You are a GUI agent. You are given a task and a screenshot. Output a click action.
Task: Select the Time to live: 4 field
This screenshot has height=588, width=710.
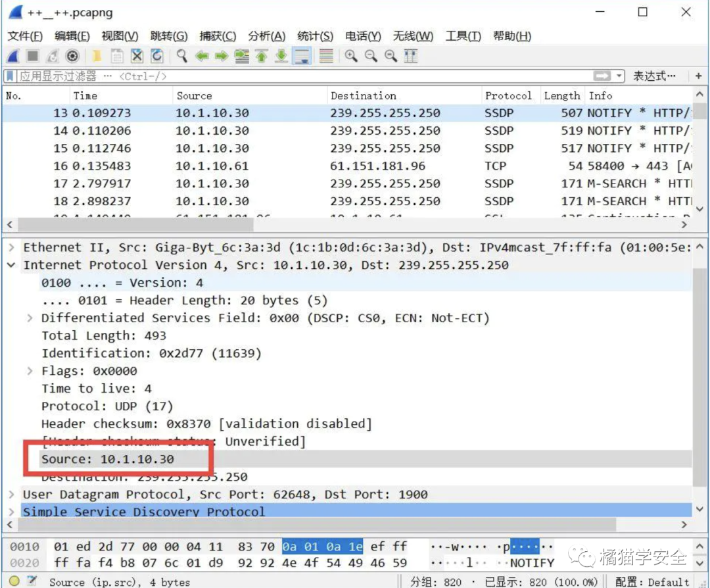click(97, 389)
